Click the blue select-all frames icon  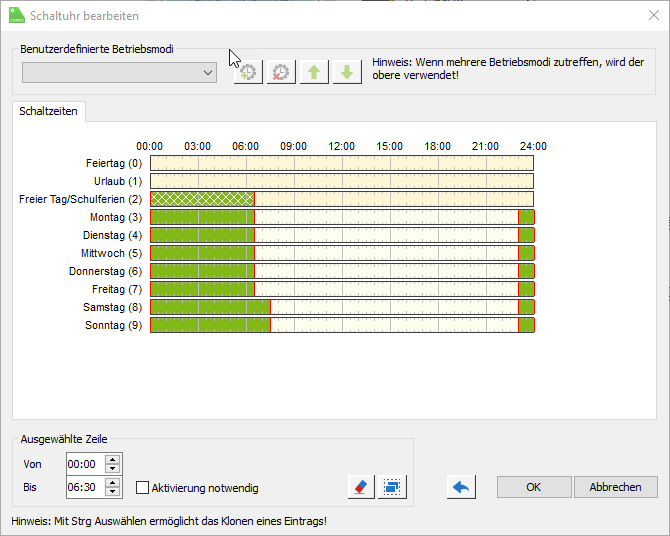tap(392, 487)
